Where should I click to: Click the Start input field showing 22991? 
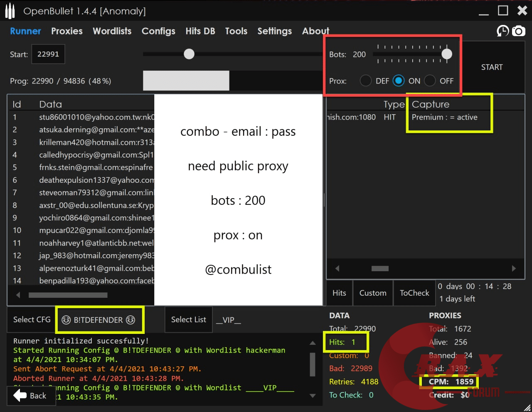(48, 54)
